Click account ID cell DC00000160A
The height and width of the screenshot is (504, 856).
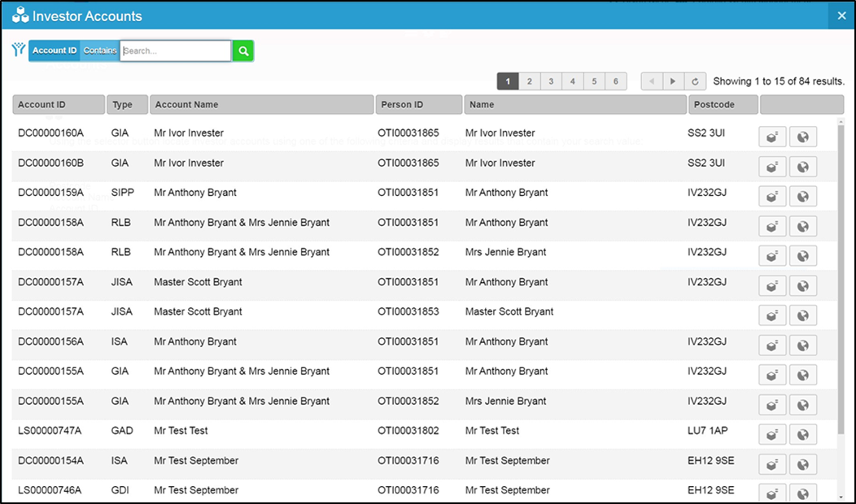50,133
